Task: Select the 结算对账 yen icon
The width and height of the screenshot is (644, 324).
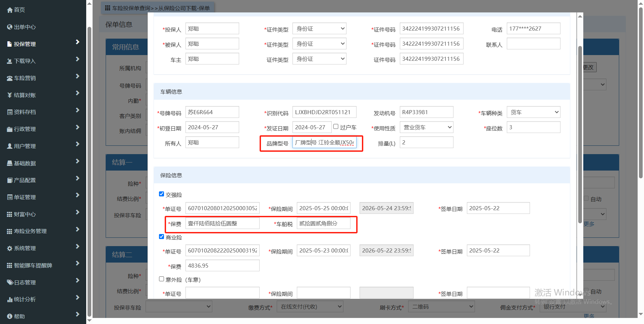Action: tap(10, 95)
